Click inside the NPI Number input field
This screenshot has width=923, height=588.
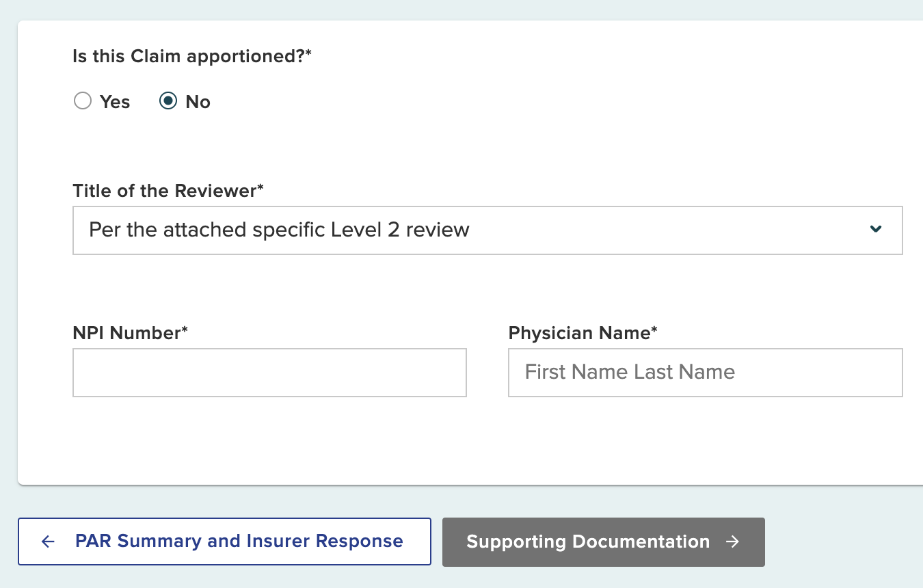(x=269, y=372)
